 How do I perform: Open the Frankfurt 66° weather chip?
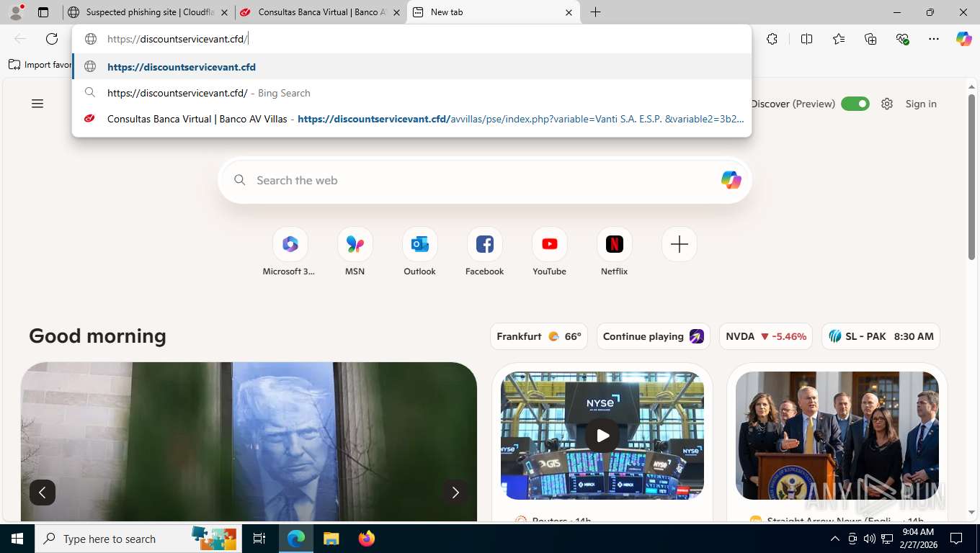coord(539,336)
